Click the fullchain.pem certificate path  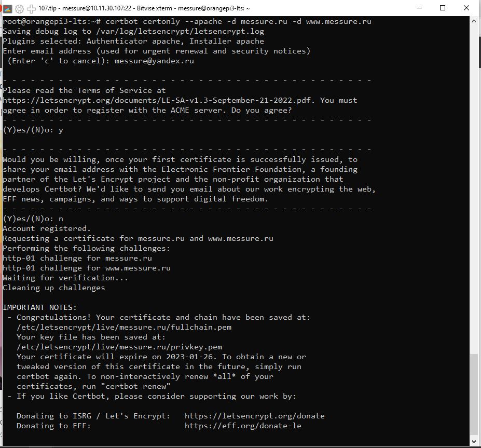(x=124, y=328)
